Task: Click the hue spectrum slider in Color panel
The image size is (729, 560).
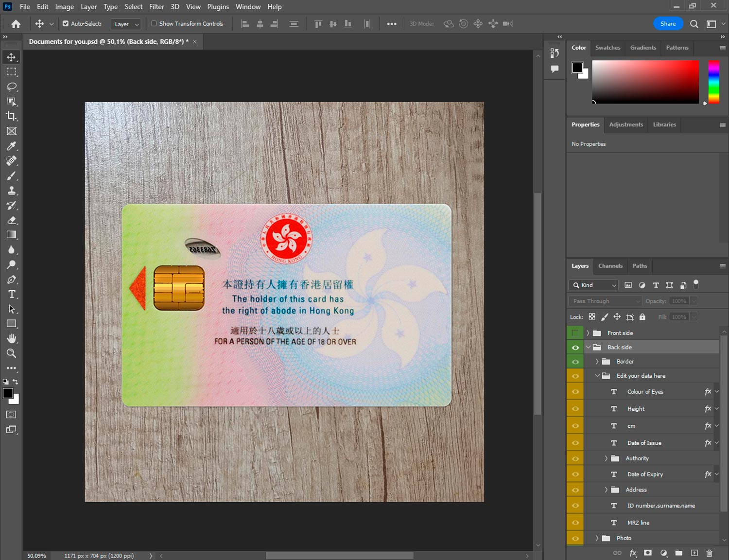Action: coord(713,82)
